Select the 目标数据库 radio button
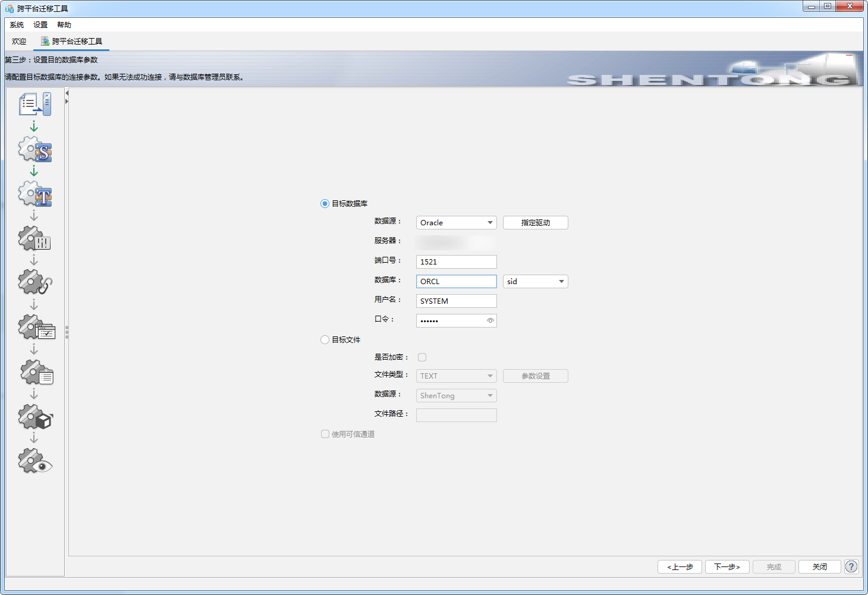This screenshot has height=595, width=868. click(325, 203)
